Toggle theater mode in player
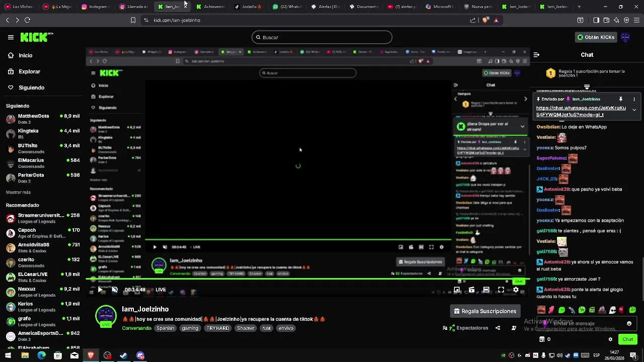 (486, 290)
